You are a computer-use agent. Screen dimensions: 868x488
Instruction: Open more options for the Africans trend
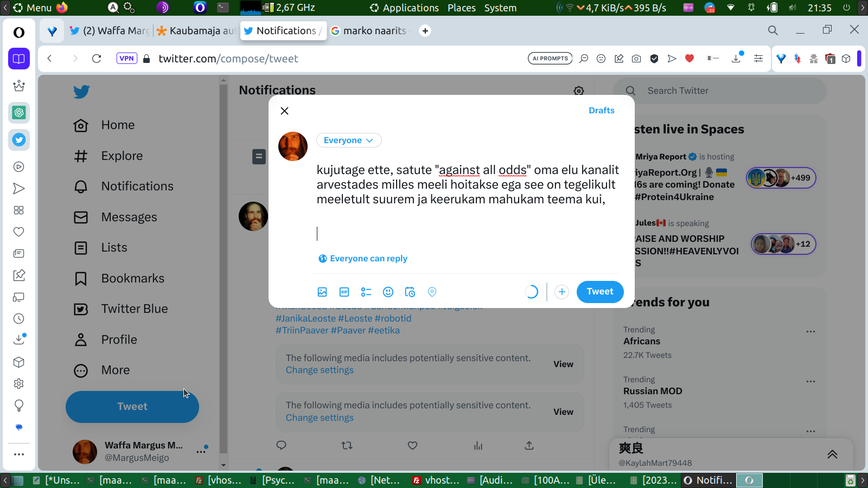coord(810,331)
